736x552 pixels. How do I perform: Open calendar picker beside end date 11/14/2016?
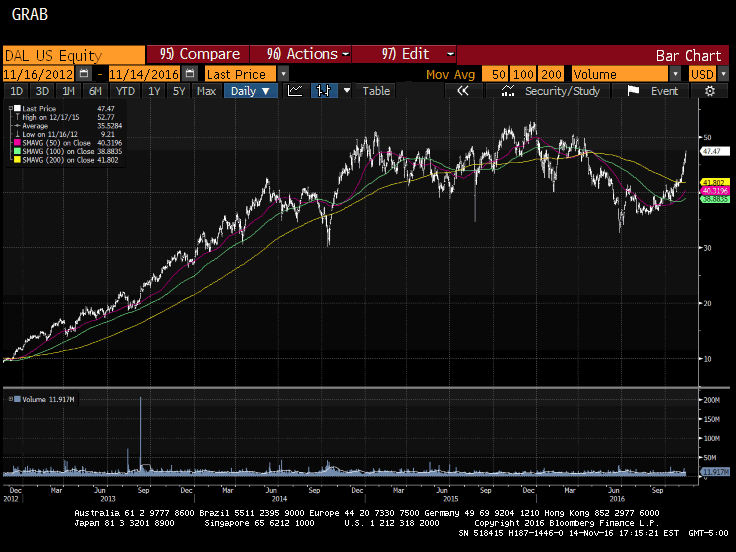click(190, 74)
